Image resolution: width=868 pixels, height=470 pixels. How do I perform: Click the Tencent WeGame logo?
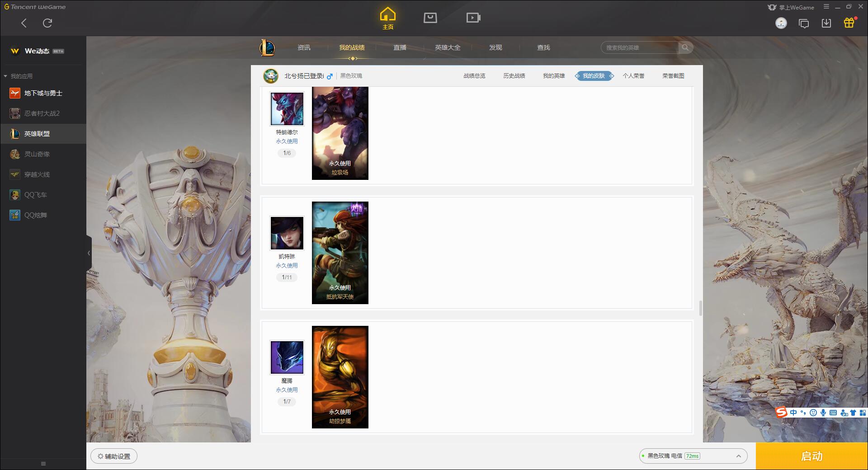coord(35,7)
